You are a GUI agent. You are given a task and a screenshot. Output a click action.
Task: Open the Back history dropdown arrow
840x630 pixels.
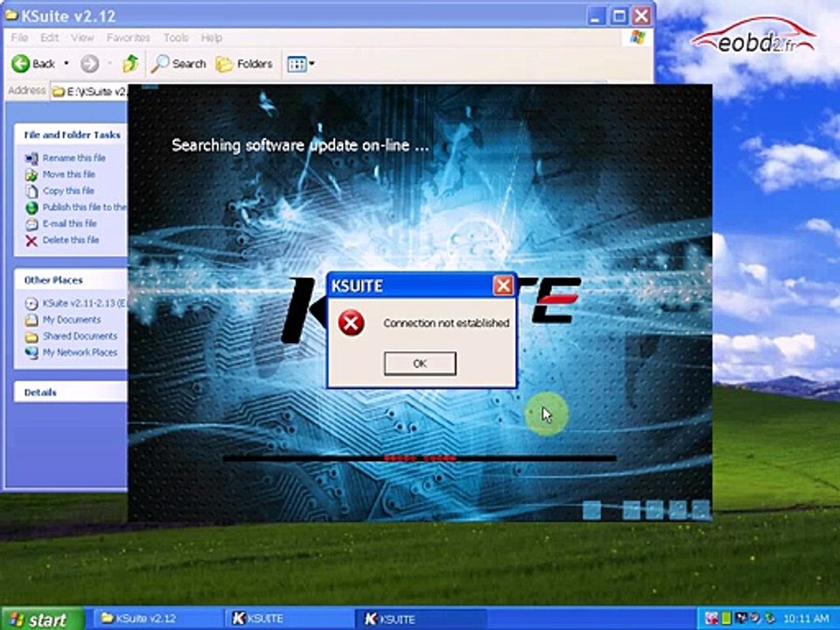tap(66, 64)
